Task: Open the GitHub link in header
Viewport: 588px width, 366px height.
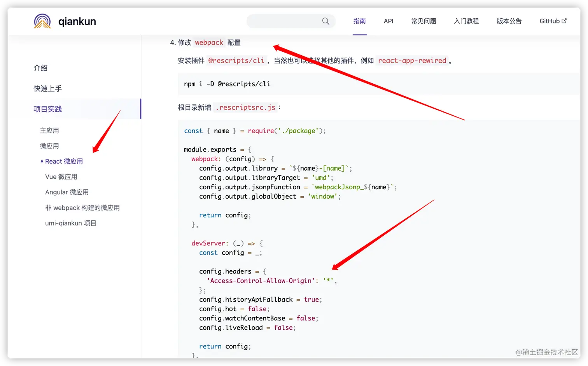Action: [x=553, y=21]
